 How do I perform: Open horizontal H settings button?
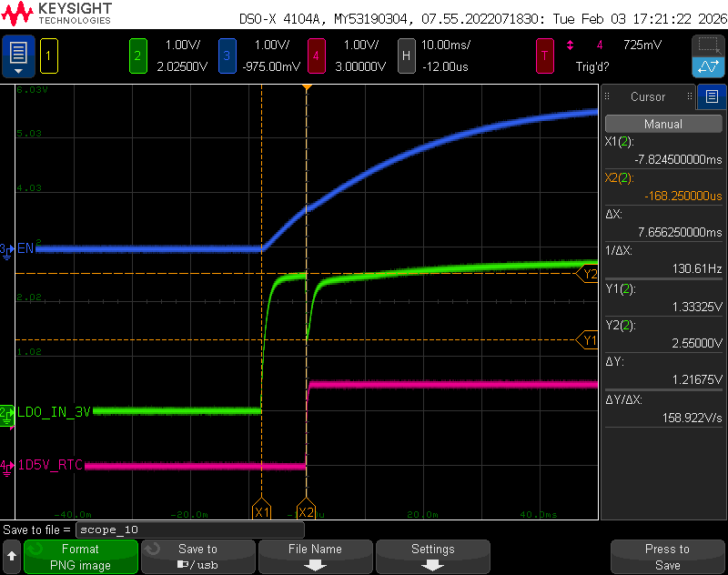[x=406, y=56]
